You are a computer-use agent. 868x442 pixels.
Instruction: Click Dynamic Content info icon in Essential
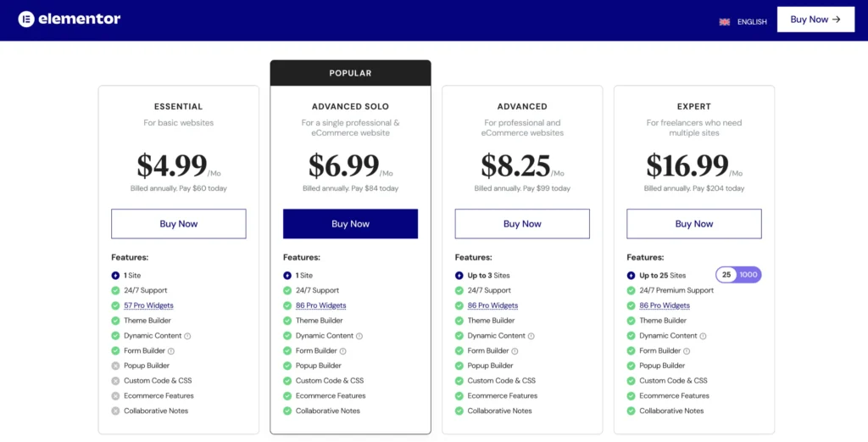coord(187,336)
